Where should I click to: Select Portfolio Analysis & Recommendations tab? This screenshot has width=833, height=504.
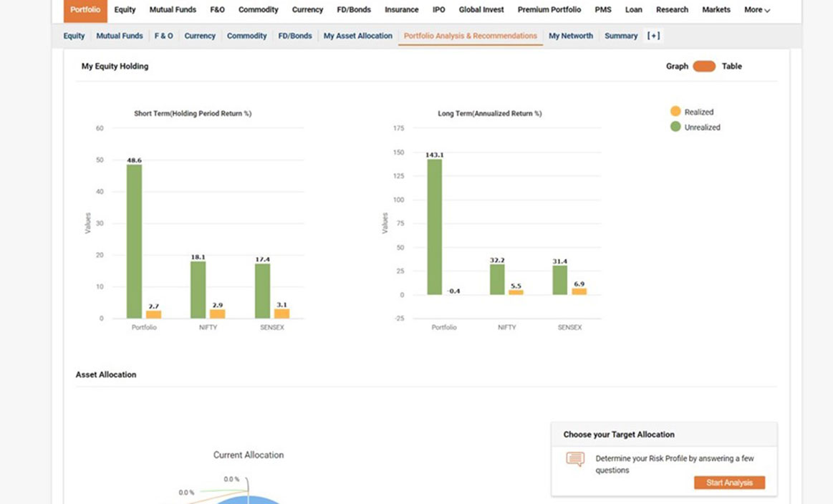[470, 36]
